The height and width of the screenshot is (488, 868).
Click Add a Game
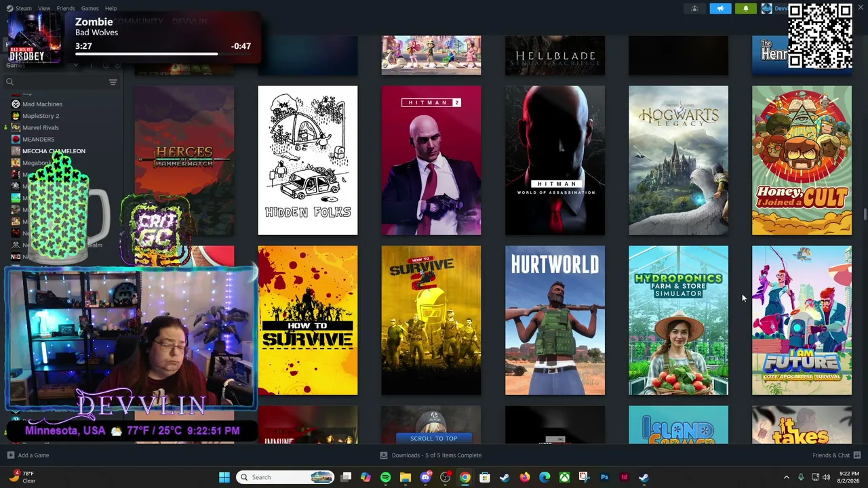click(x=28, y=455)
